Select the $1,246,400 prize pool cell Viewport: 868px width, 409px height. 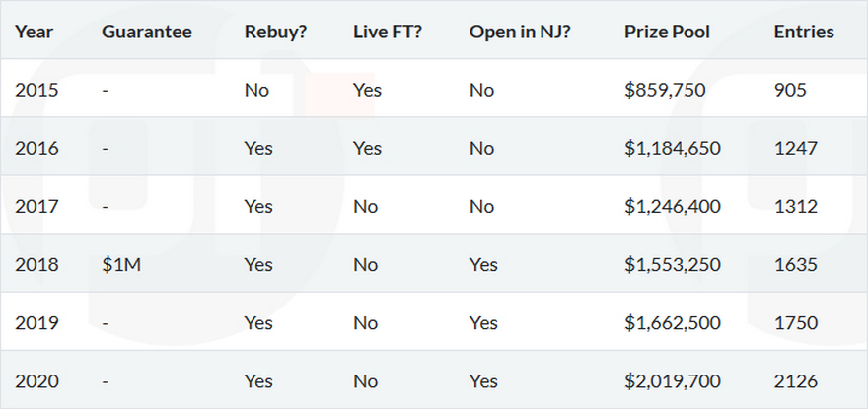point(673,206)
